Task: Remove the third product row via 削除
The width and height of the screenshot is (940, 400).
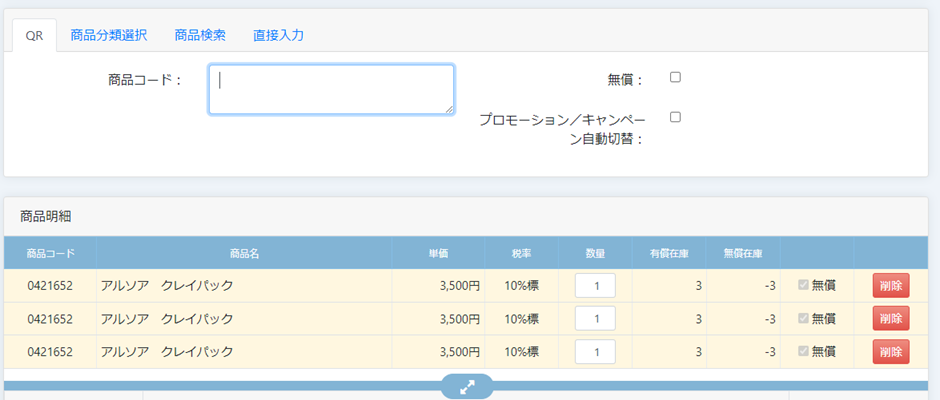Action: [890, 352]
